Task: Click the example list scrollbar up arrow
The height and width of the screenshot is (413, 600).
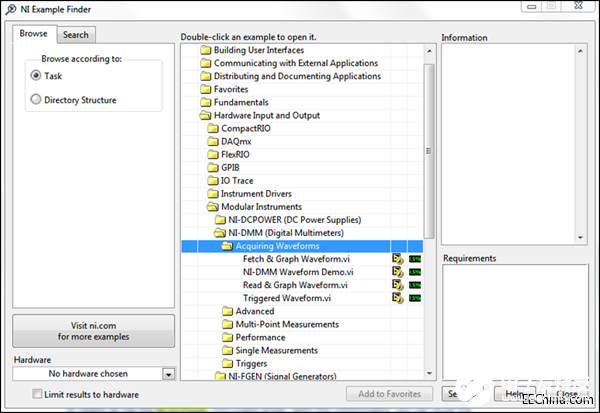Action: click(429, 51)
